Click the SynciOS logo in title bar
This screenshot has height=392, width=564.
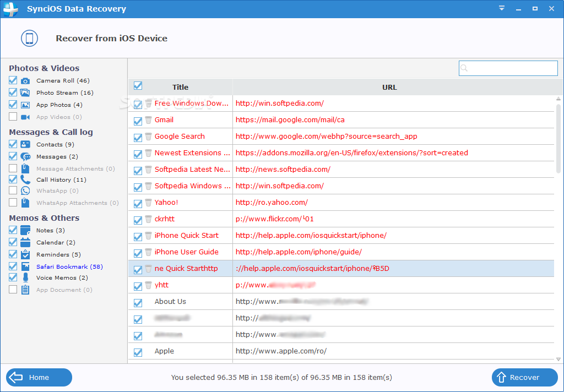pos(10,9)
